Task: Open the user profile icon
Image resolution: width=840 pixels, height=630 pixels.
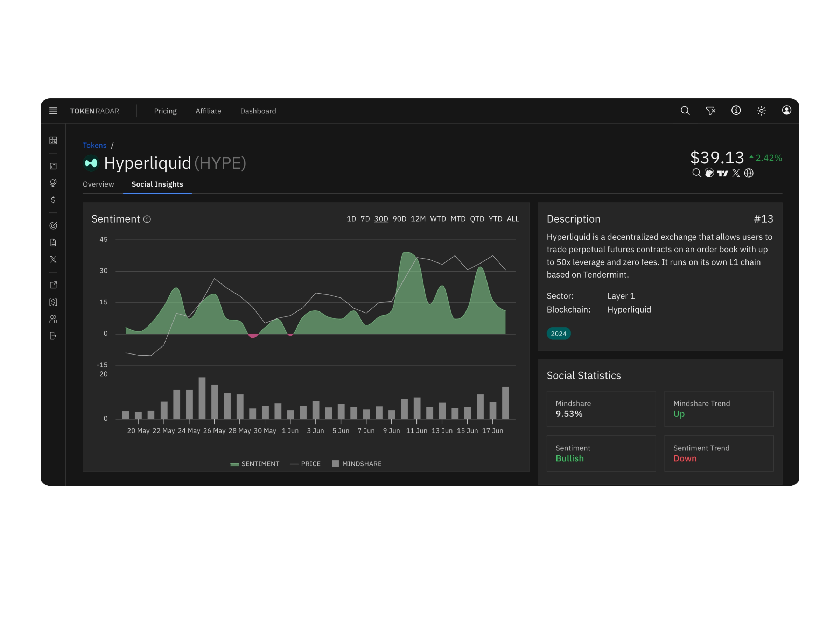Action: click(786, 111)
